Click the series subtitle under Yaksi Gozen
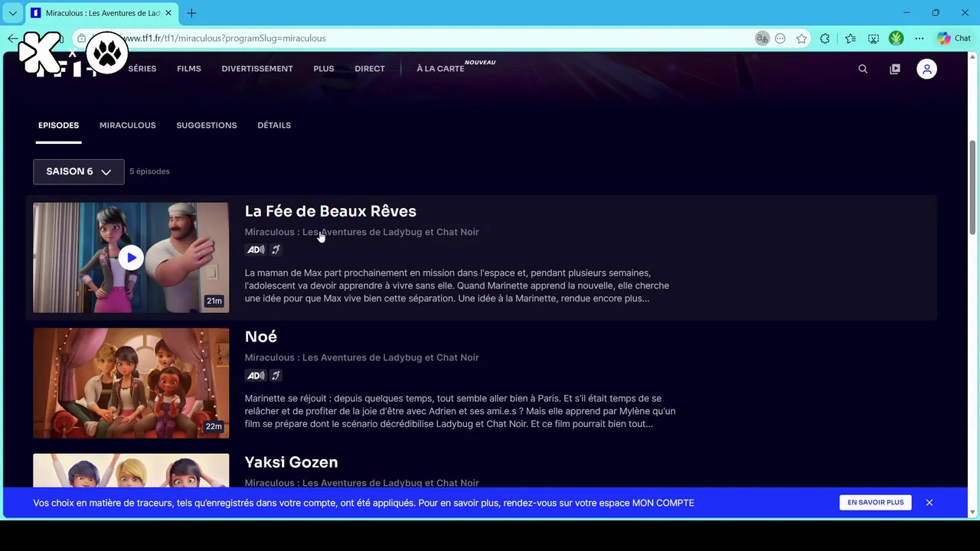The width and height of the screenshot is (980, 551). (x=361, y=482)
